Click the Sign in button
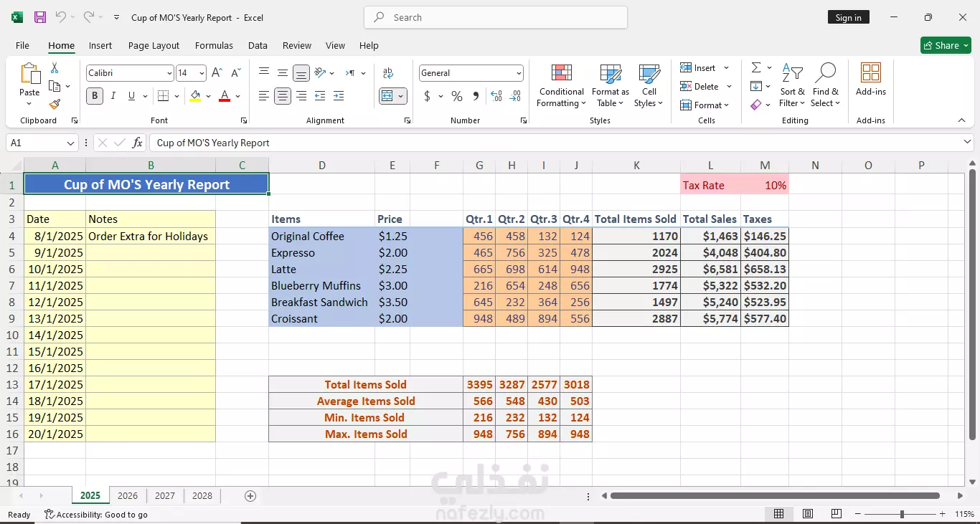Image resolution: width=980 pixels, height=524 pixels. pyautogui.click(x=849, y=17)
